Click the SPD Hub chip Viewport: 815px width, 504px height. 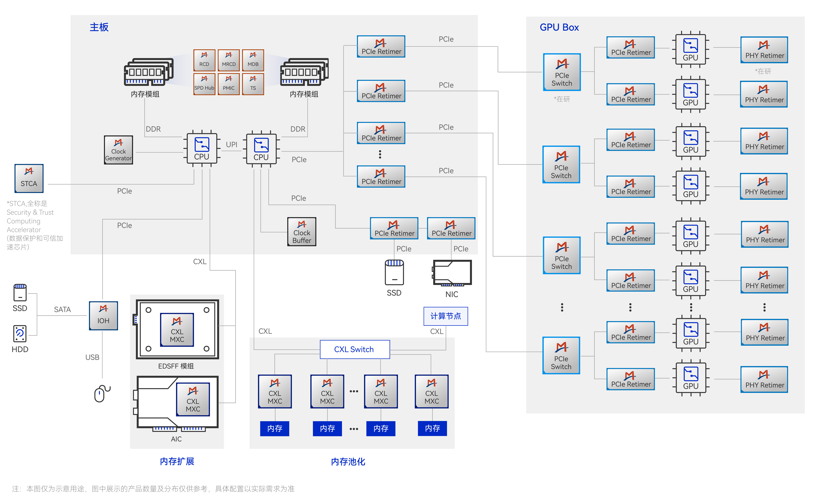pos(204,84)
